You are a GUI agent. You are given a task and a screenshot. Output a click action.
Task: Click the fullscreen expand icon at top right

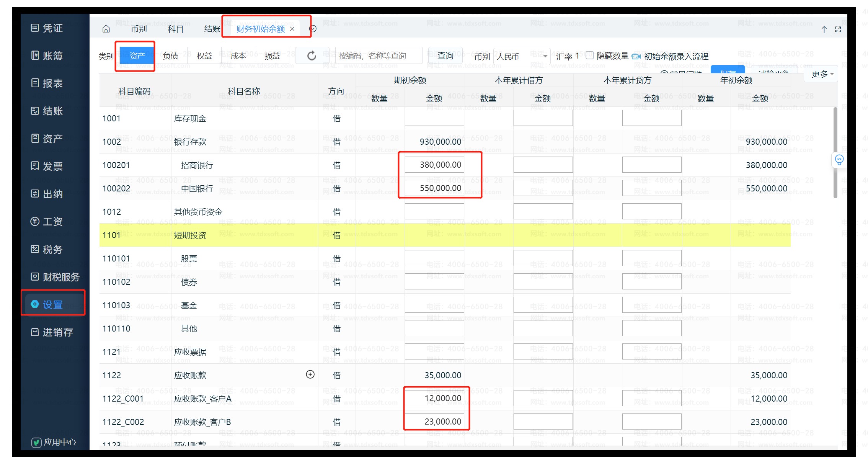pos(838,29)
